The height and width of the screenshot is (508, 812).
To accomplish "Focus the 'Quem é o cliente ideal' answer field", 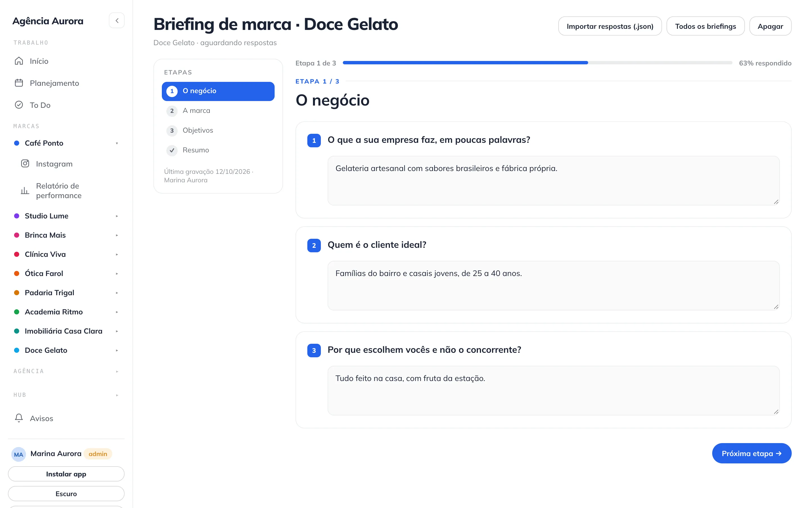I will 553,286.
